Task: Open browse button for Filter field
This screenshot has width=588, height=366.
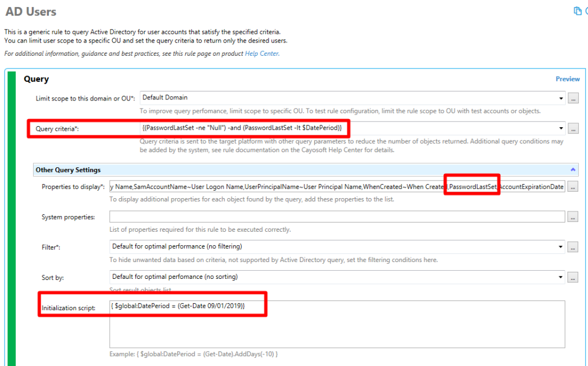Action: pyautogui.click(x=573, y=247)
